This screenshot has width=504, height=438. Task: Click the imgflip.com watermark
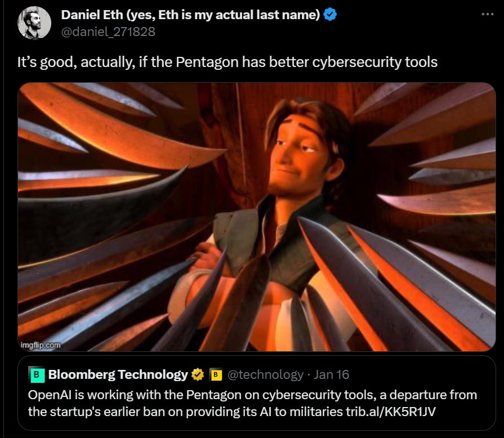pyautogui.click(x=41, y=345)
